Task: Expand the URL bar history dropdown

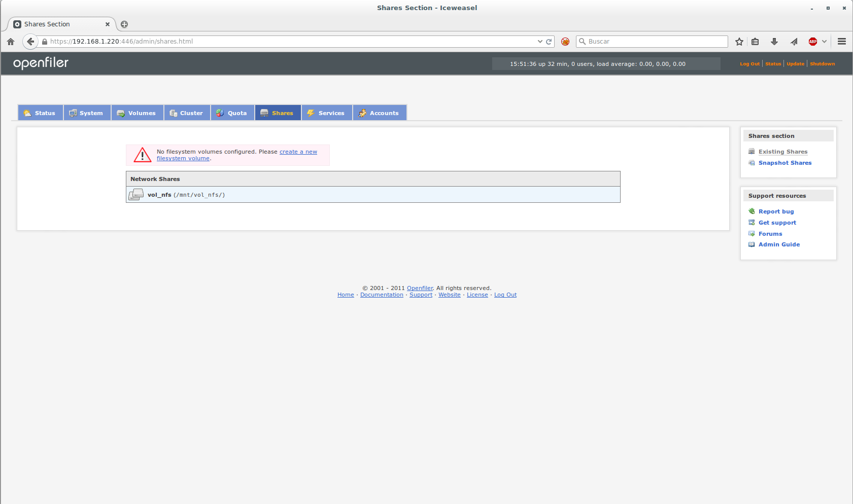Action: coord(540,42)
